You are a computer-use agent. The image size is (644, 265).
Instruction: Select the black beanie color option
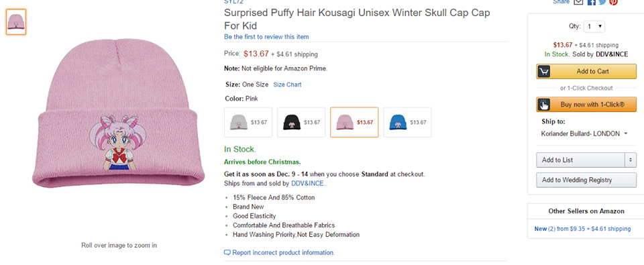tap(301, 122)
